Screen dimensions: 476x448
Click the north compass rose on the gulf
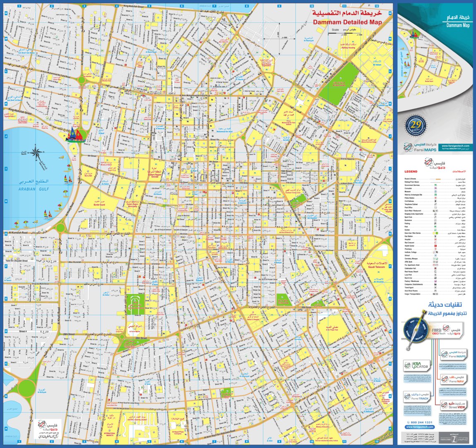point(36,154)
